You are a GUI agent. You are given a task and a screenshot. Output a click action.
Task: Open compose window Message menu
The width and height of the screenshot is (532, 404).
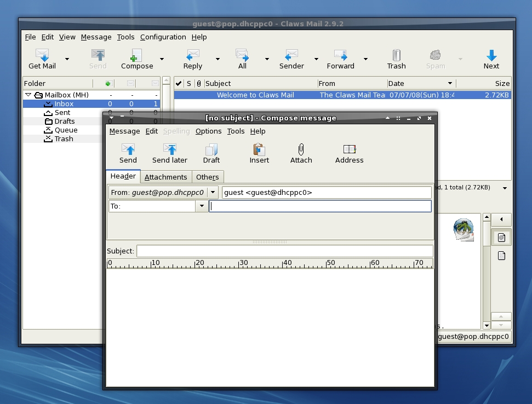pyautogui.click(x=124, y=131)
